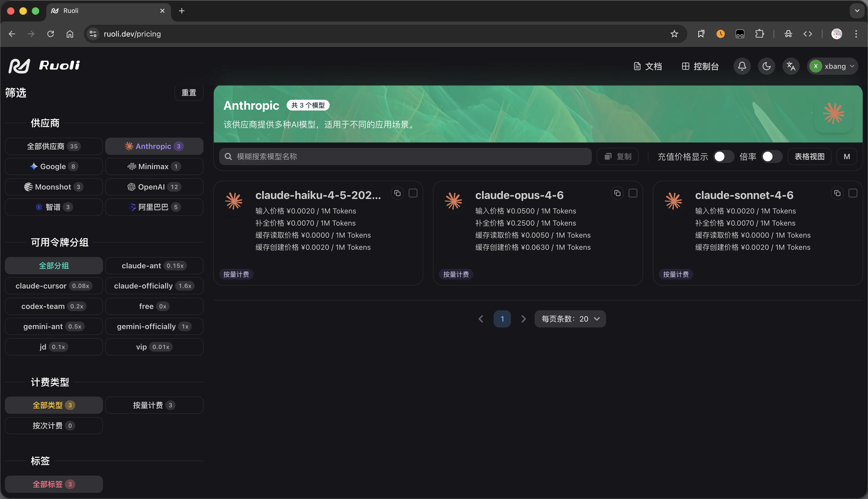868x499 pixels.
Task: Click the 复制 copy button
Action: [x=617, y=157]
